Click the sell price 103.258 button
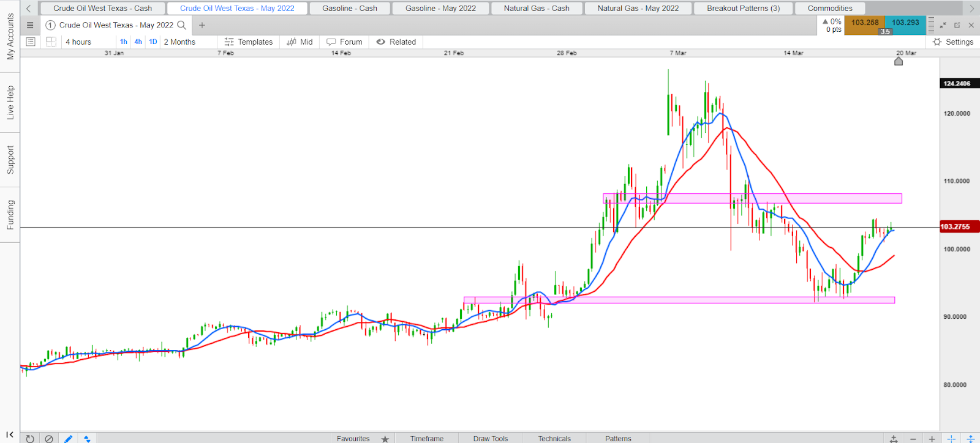 click(864, 24)
